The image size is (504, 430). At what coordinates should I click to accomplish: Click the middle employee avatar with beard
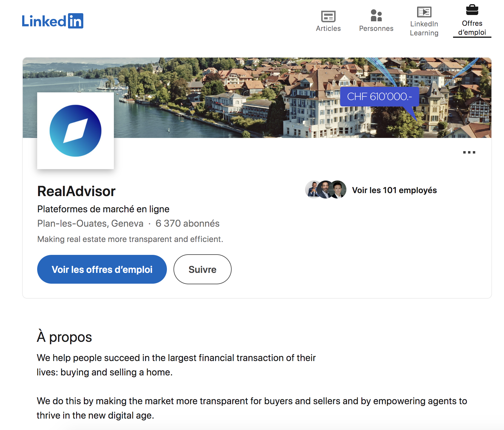[325, 190]
